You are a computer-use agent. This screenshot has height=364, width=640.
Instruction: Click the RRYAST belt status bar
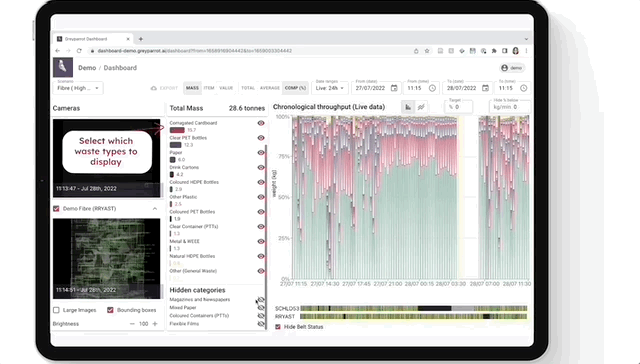[x=414, y=317]
